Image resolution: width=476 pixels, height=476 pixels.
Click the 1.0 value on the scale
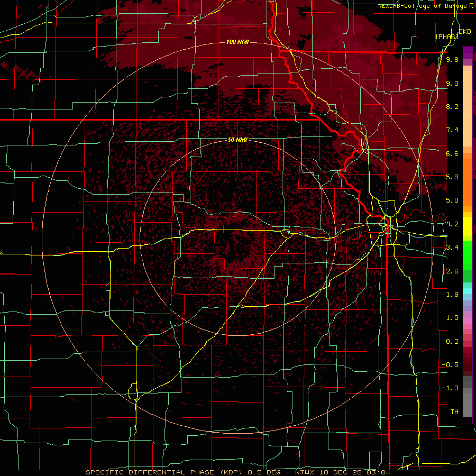pyautogui.click(x=452, y=318)
